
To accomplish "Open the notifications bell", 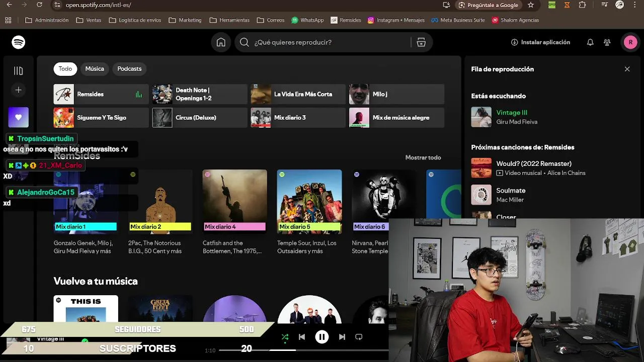I will (x=590, y=42).
